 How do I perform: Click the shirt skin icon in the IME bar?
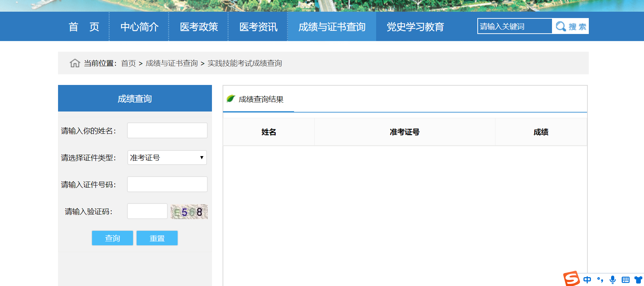pyautogui.click(x=638, y=280)
